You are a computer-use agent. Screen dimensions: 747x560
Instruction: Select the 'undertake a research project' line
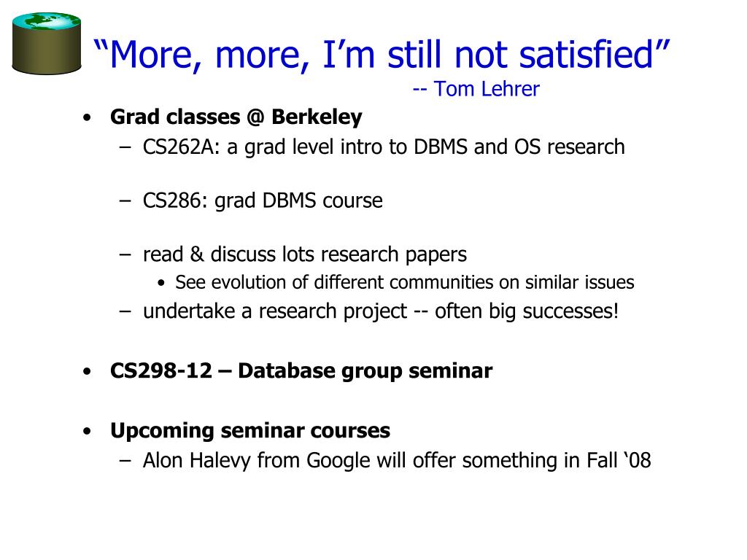coord(381,311)
